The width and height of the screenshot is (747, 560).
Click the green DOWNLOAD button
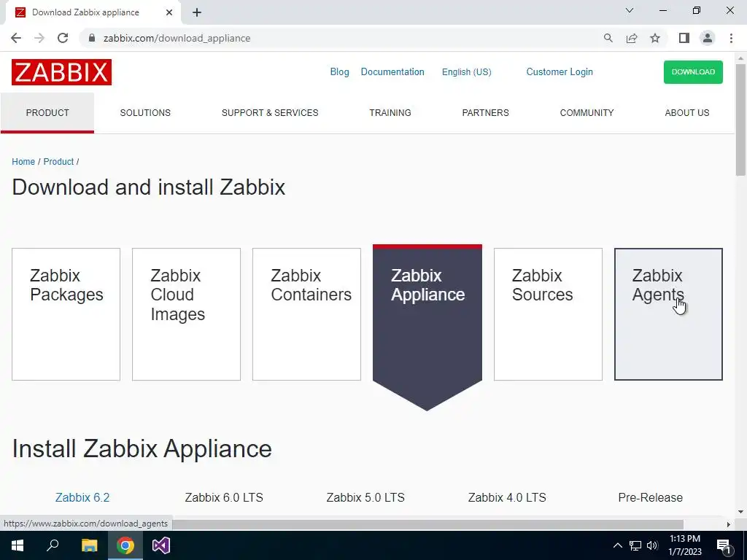click(x=693, y=72)
